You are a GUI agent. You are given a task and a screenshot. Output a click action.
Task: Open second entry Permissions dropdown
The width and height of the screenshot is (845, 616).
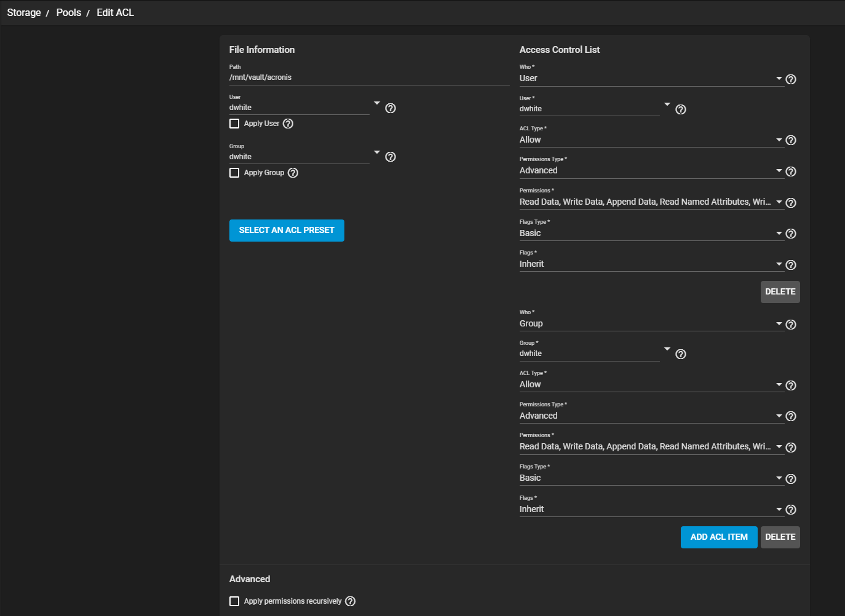651,447
